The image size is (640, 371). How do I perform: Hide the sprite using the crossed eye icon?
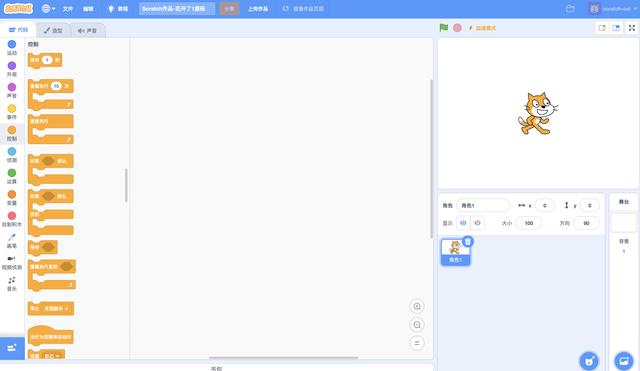[478, 223]
